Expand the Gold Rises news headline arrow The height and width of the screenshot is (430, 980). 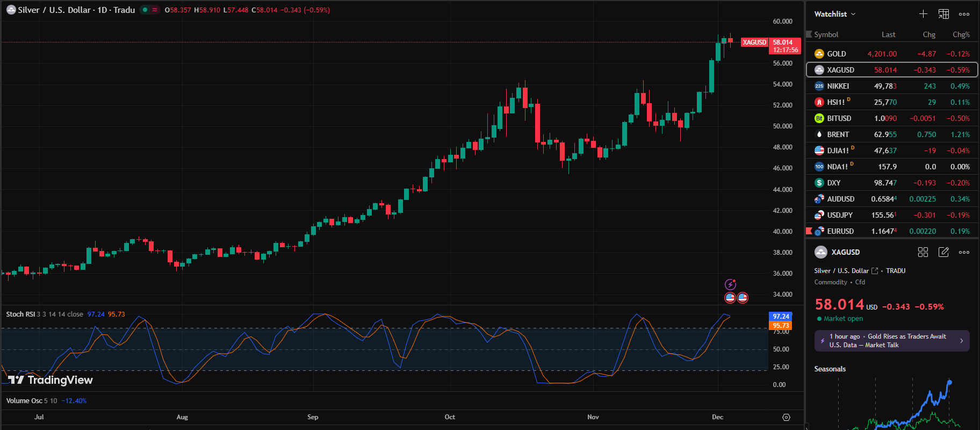tap(961, 341)
